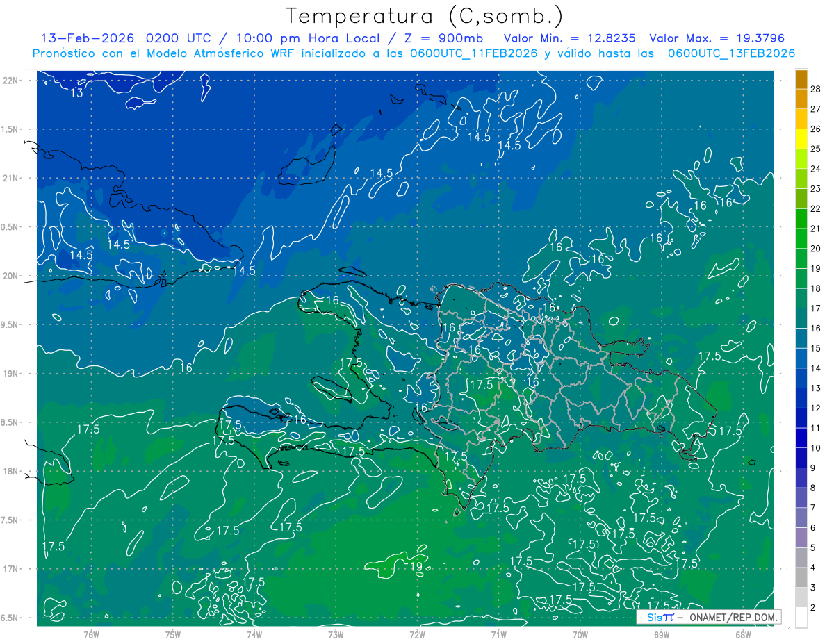
Task: Select the "72W" longitude axis label
Action: [417, 634]
